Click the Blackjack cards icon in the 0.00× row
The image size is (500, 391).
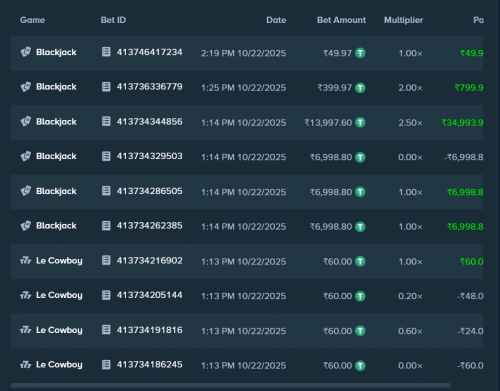tap(26, 156)
